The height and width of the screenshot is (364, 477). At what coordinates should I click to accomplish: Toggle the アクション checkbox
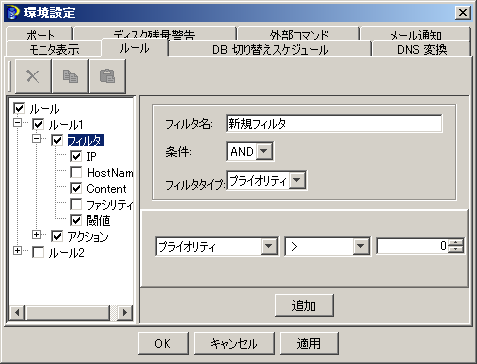[57, 236]
